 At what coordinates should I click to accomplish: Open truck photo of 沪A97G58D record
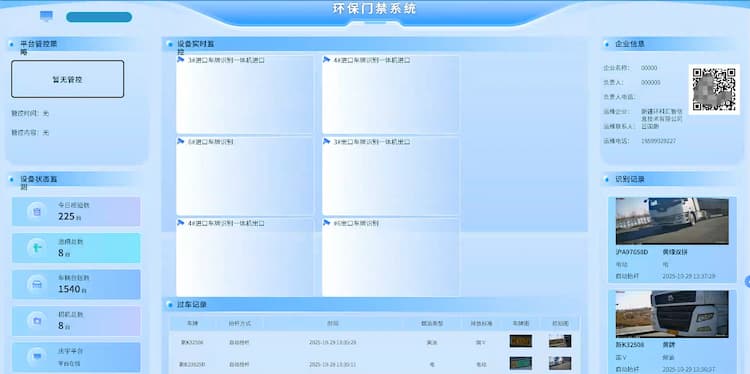672,221
